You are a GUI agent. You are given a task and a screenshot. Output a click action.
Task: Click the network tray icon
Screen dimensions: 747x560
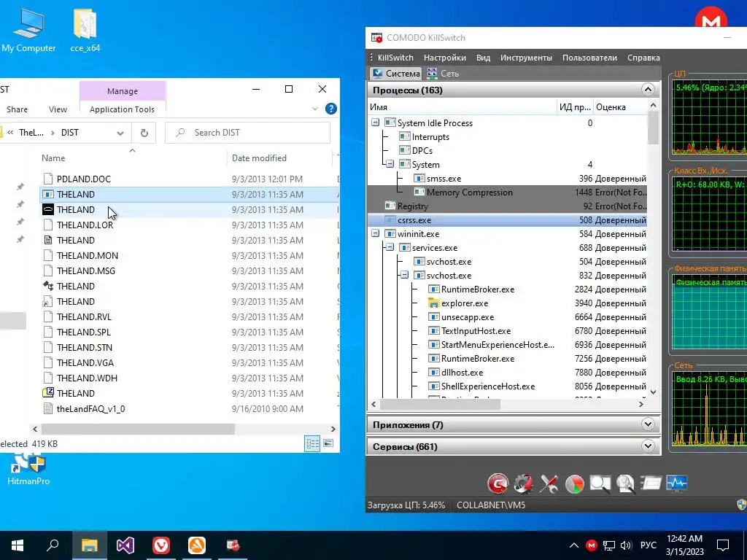click(x=609, y=545)
